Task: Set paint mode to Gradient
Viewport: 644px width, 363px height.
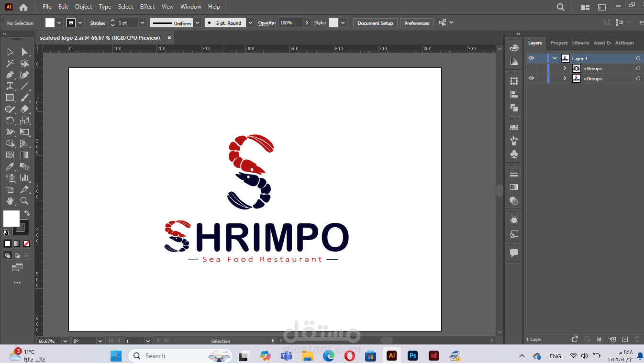Action: pyautogui.click(x=17, y=243)
